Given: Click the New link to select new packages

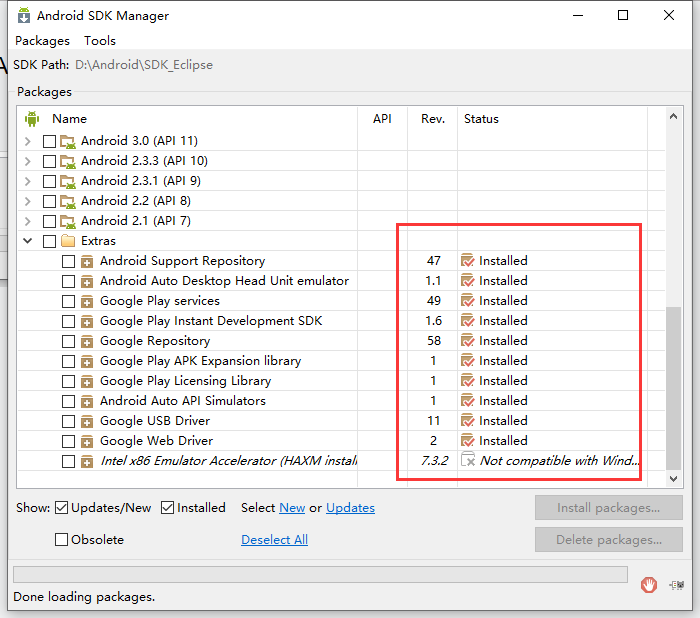Looking at the screenshot, I should click(x=292, y=508).
